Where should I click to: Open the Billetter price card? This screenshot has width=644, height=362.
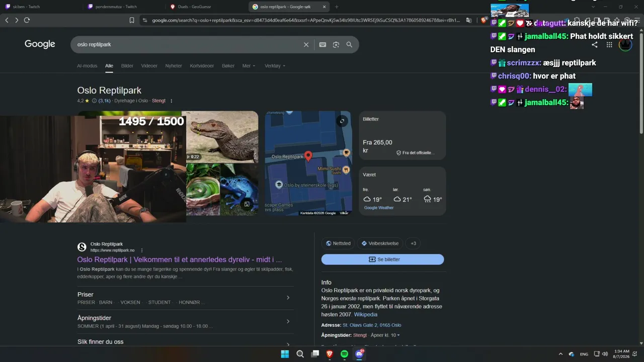click(403, 137)
